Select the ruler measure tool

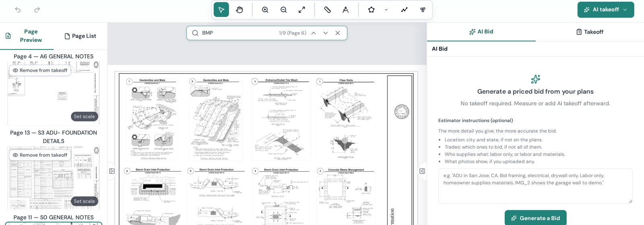327,10
